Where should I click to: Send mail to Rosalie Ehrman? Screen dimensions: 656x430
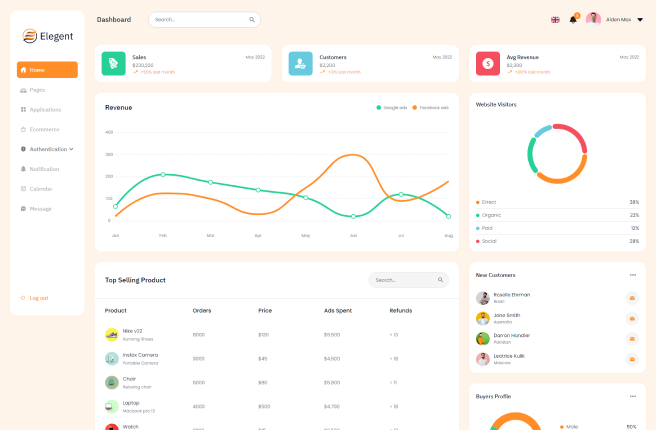[x=631, y=298]
